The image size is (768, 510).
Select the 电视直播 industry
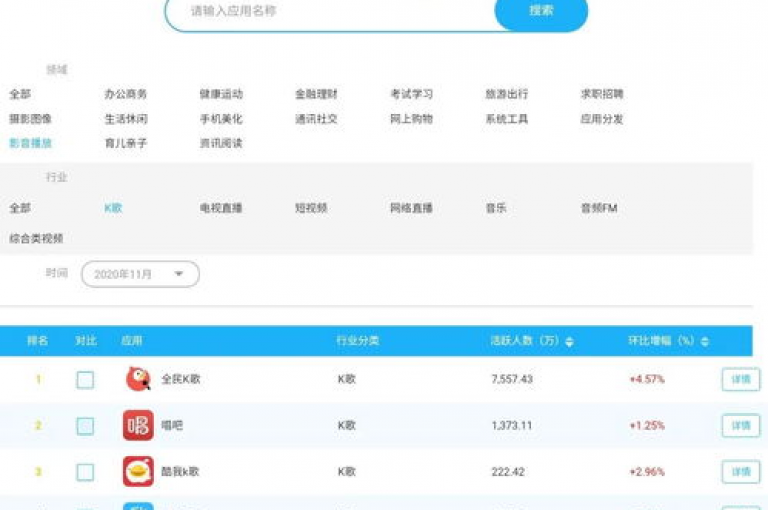[x=221, y=208]
